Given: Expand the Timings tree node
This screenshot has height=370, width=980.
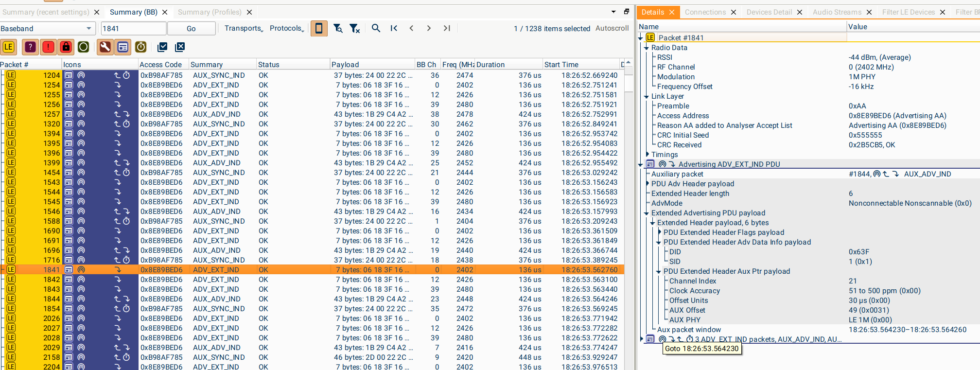Looking at the screenshot, I should (647, 155).
